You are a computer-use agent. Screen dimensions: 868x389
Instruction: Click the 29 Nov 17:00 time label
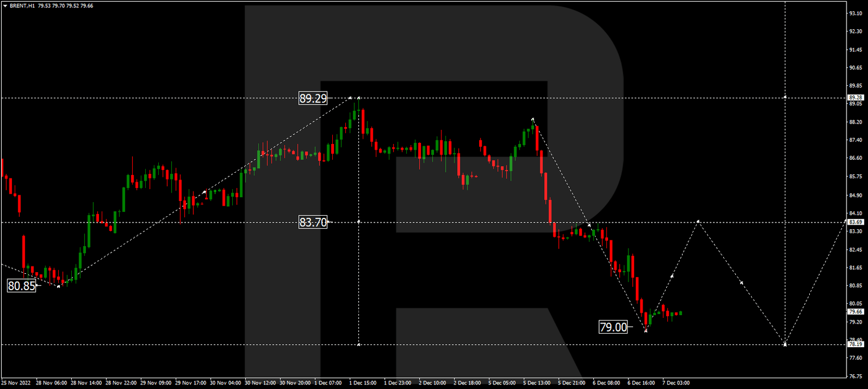[x=191, y=382]
